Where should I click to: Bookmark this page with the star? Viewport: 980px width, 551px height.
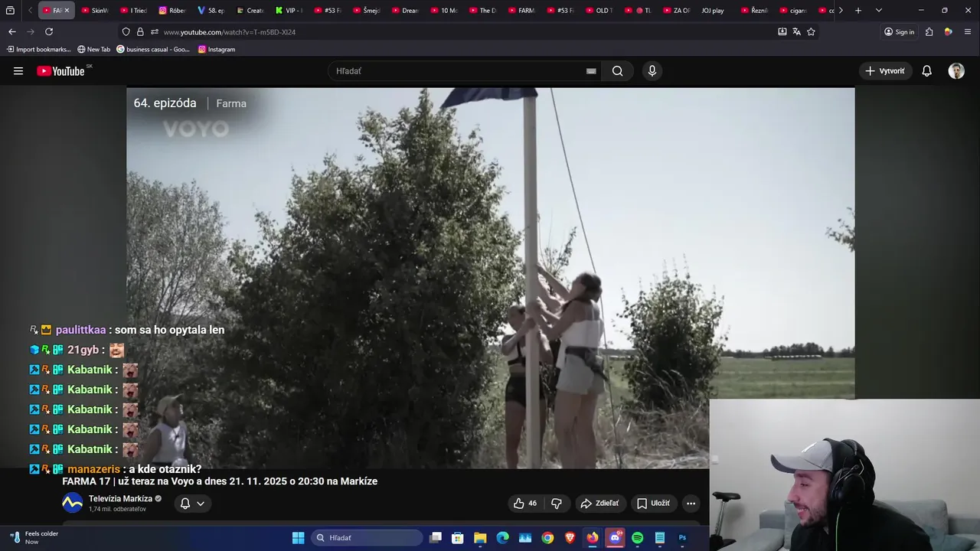pyautogui.click(x=811, y=31)
